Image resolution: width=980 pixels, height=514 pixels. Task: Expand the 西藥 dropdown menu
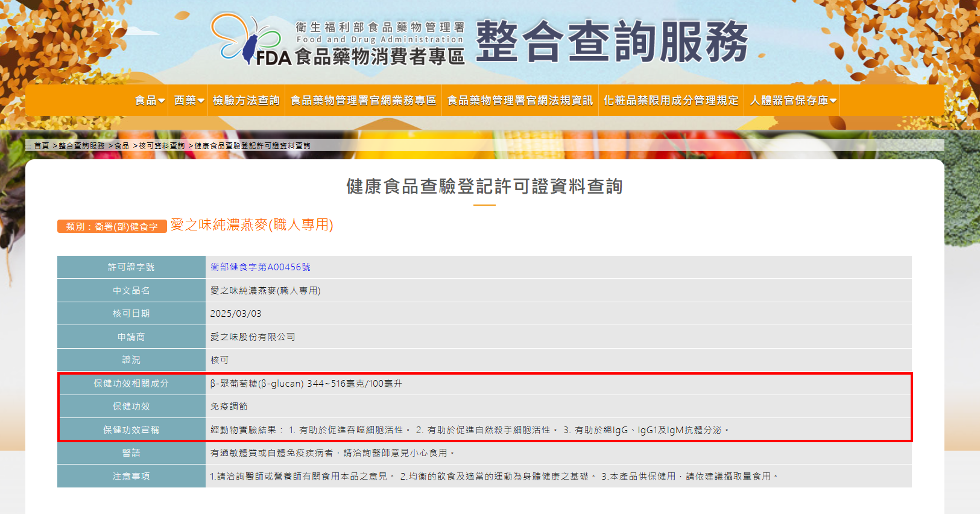189,100
